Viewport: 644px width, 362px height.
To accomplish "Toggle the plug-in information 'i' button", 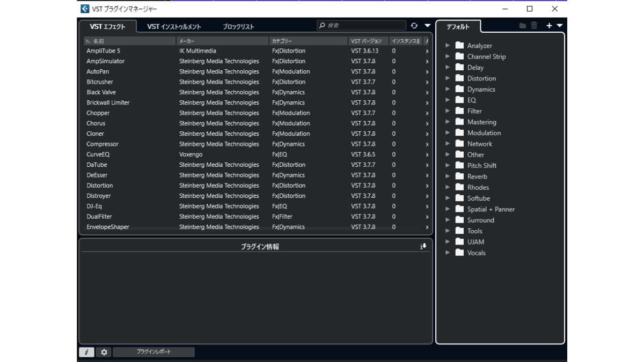I will click(x=86, y=352).
